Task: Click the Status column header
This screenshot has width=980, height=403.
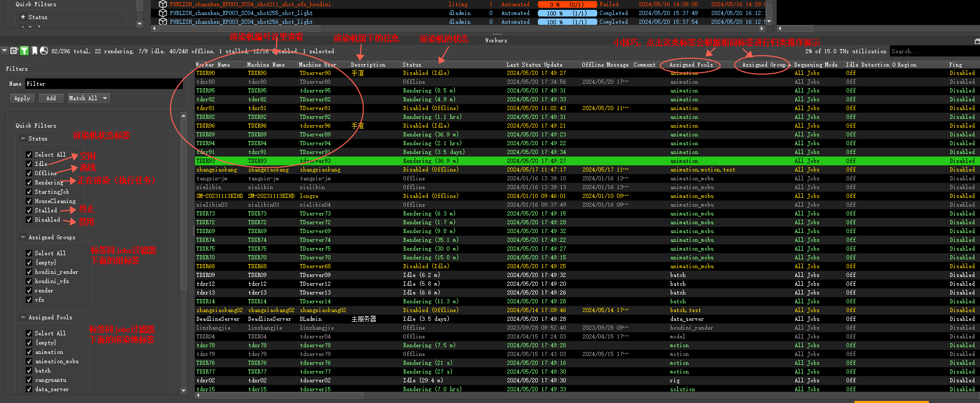Action: point(412,65)
